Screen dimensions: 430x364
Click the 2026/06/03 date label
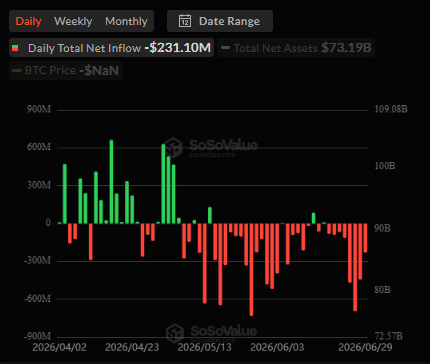277,347
